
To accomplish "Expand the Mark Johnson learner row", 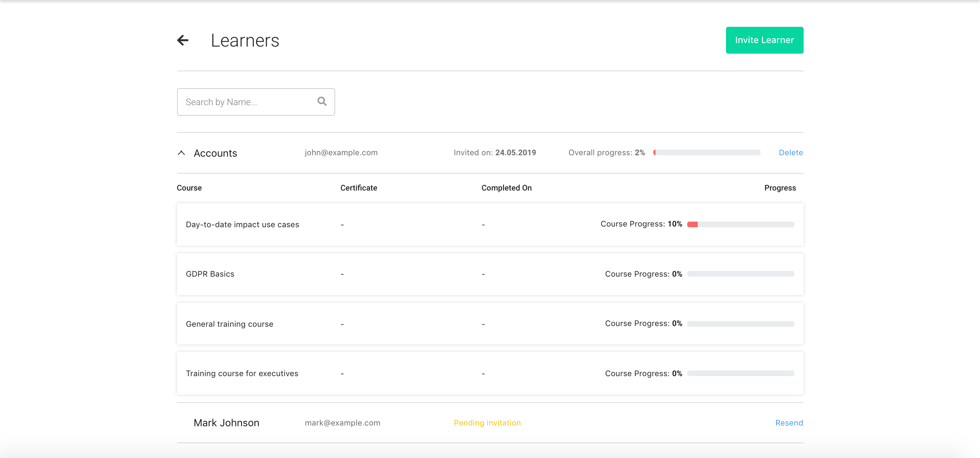I will [x=226, y=423].
